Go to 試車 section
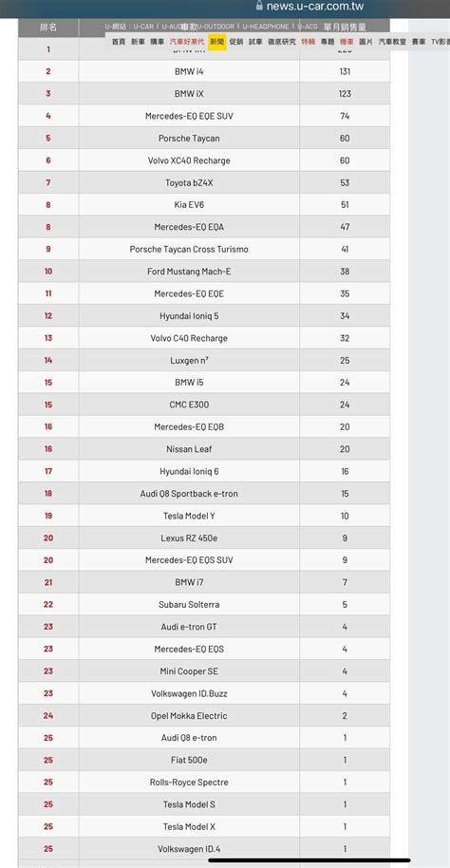 pyautogui.click(x=255, y=42)
